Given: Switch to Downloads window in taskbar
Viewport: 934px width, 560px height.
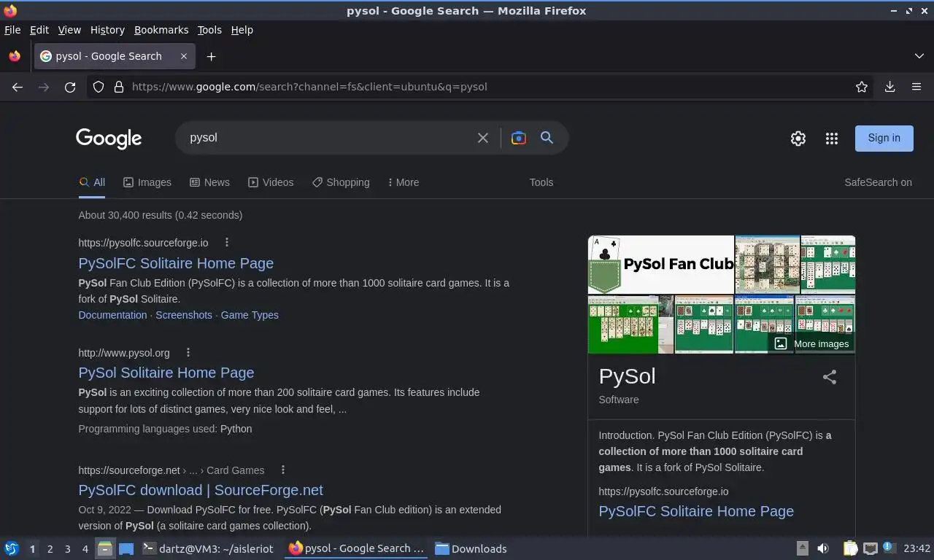Looking at the screenshot, I should [x=471, y=549].
